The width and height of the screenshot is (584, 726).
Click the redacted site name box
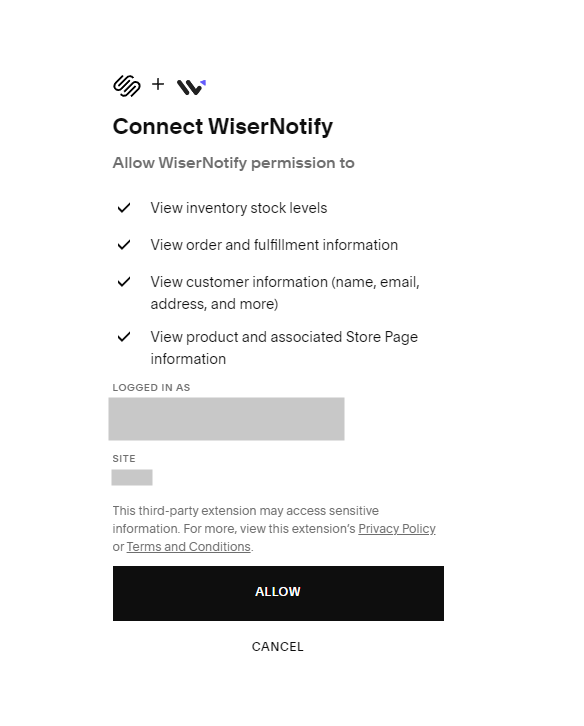click(132, 477)
